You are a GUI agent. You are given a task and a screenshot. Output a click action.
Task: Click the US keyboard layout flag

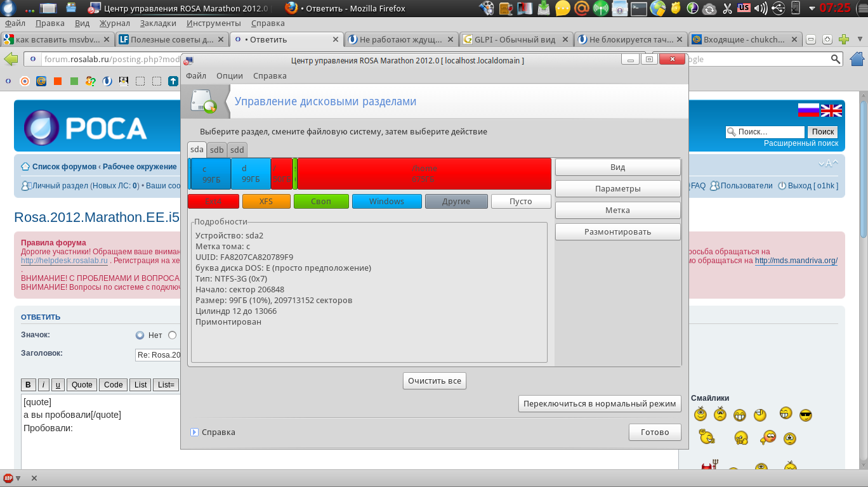[x=743, y=8]
